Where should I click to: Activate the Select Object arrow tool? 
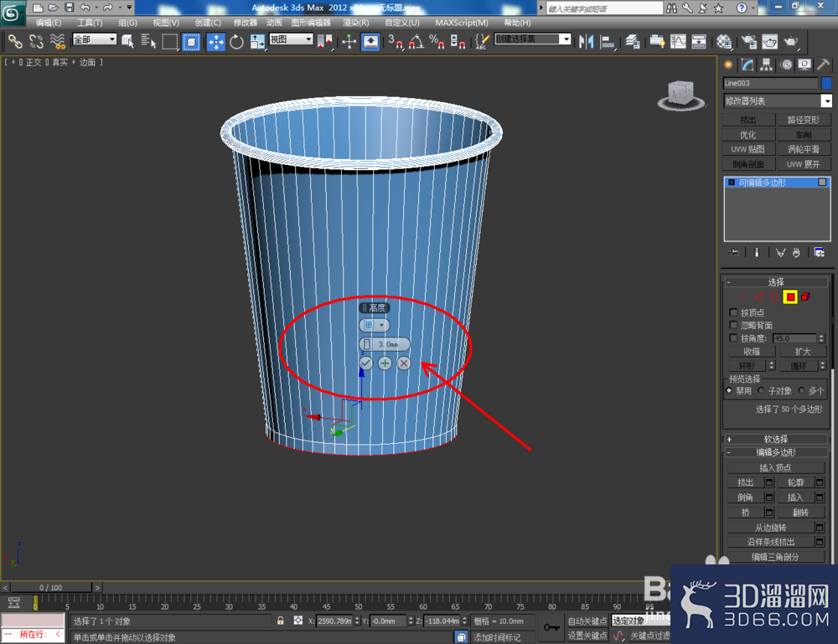pyautogui.click(x=127, y=41)
